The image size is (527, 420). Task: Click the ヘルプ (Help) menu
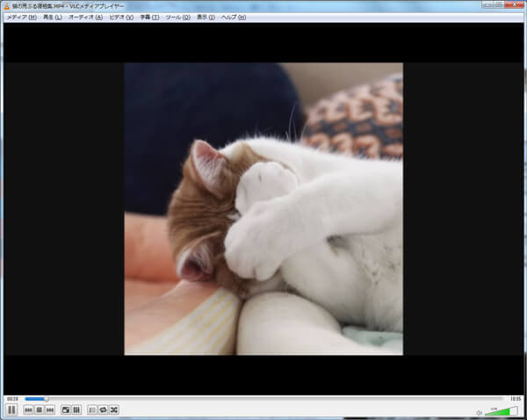(x=234, y=17)
